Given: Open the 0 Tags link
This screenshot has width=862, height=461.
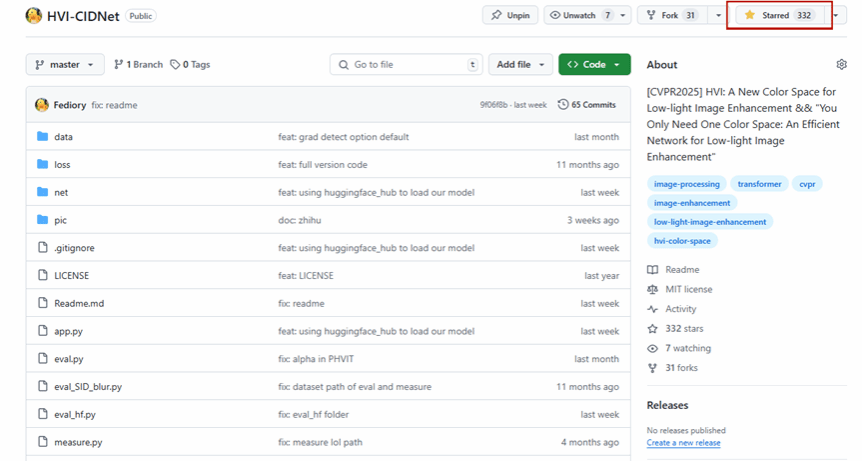Looking at the screenshot, I should coord(190,65).
